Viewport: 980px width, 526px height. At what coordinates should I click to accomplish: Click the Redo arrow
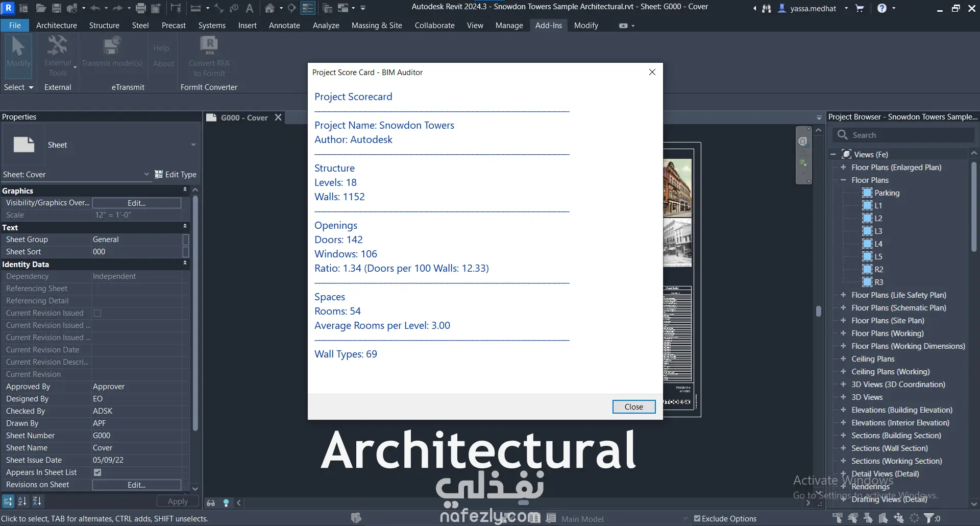pos(117,8)
